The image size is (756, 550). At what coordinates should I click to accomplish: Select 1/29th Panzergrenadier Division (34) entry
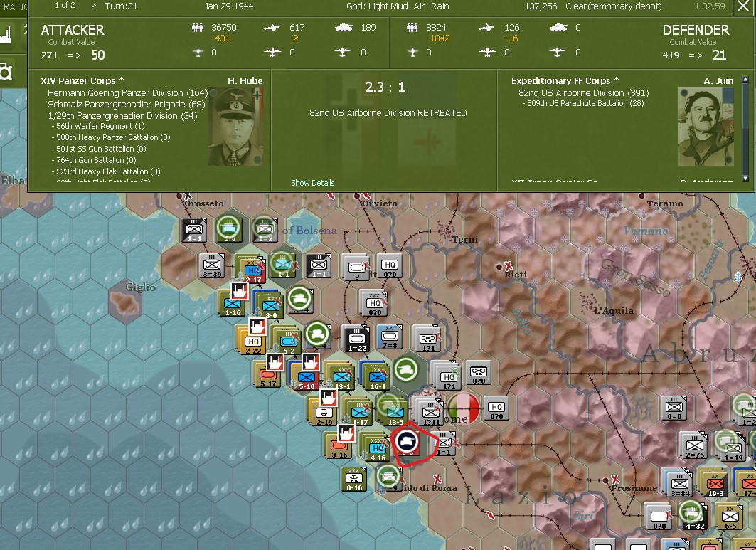click(123, 116)
